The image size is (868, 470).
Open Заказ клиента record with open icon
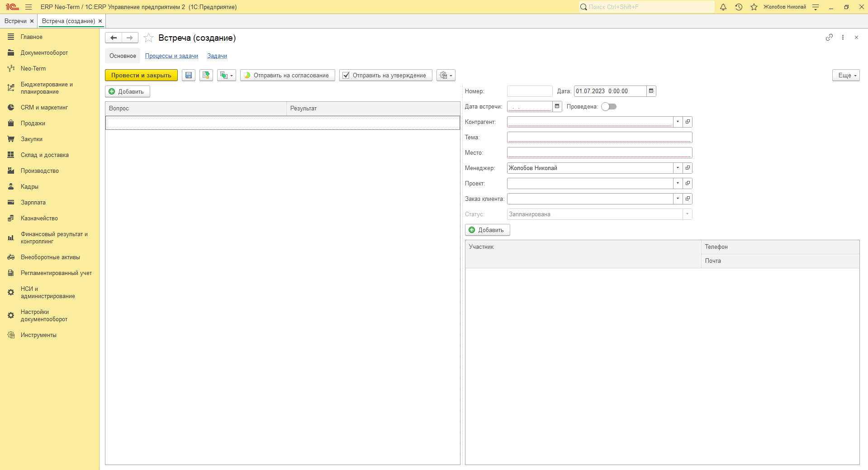[688, 199]
